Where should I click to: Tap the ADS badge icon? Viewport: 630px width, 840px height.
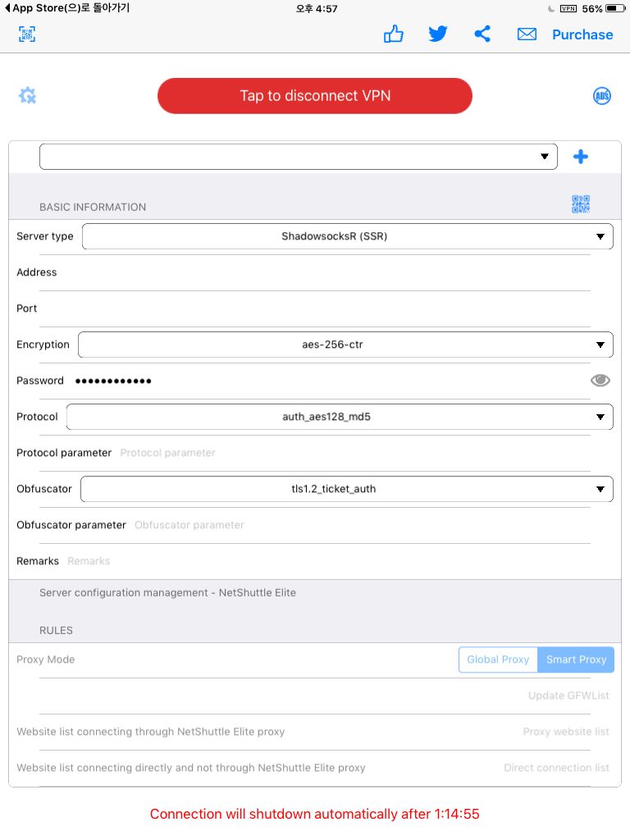coord(602,96)
